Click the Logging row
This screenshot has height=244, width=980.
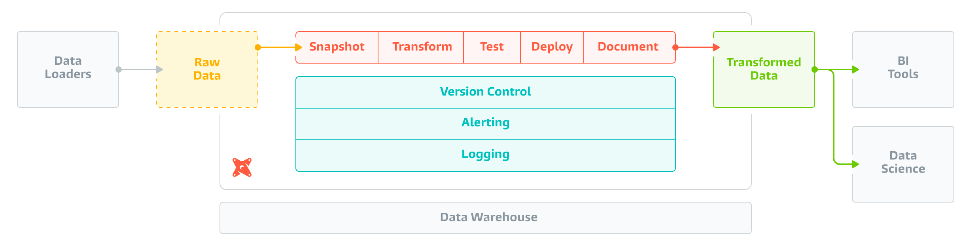[x=485, y=154]
